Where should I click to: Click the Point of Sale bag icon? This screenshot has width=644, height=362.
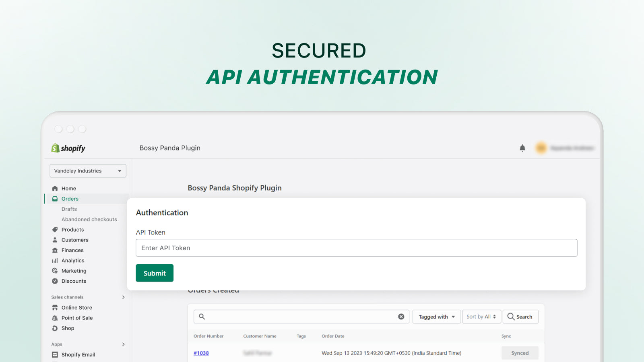click(x=55, y=318)
